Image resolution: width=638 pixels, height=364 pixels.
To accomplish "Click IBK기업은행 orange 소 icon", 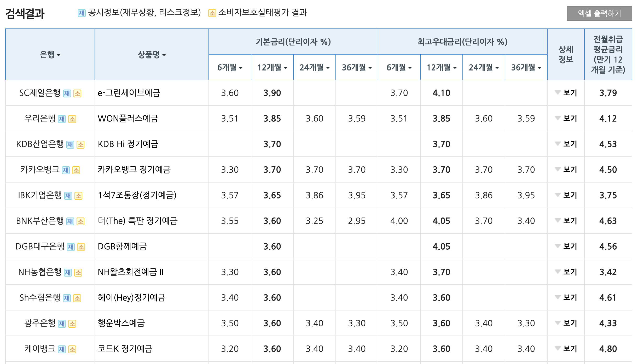I will pyautogui.click(x=78, y=196).
